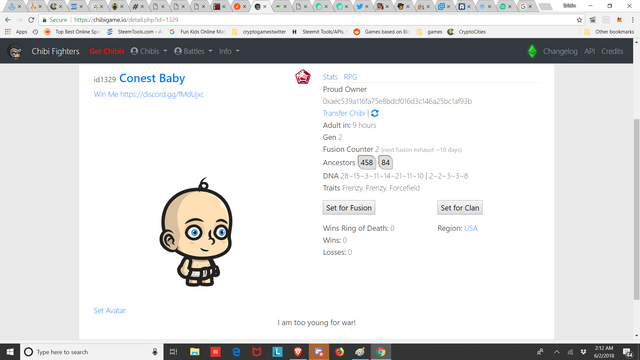Open McAfee from the taskbar
The width and height of the screenshot is (640, 360).
point(257,352)
